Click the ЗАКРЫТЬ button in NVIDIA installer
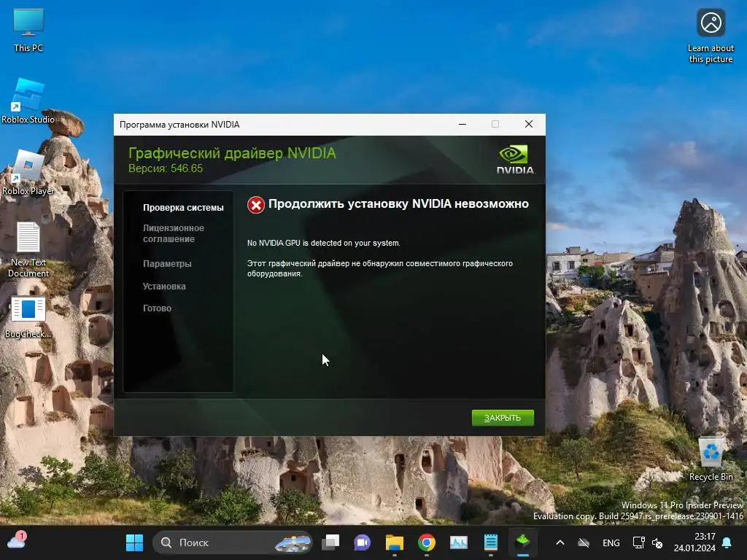This screenshot has width=747, height=560. (502, 418)
